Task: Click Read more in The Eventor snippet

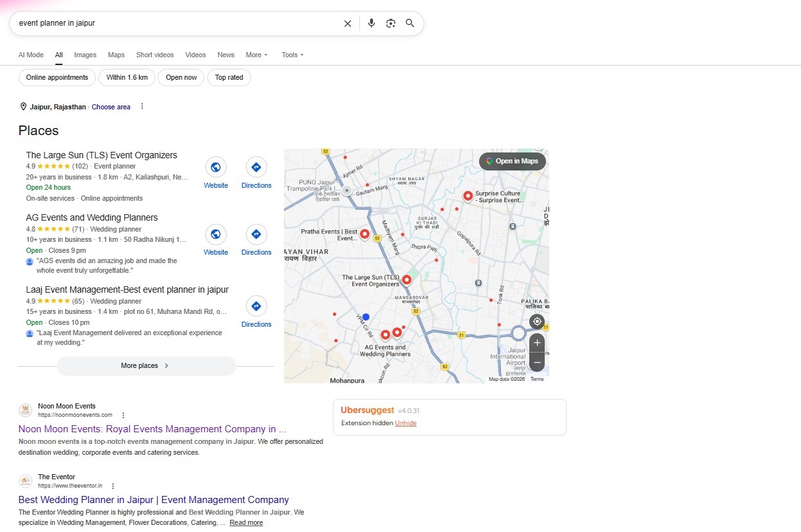Action: [246, 522]
